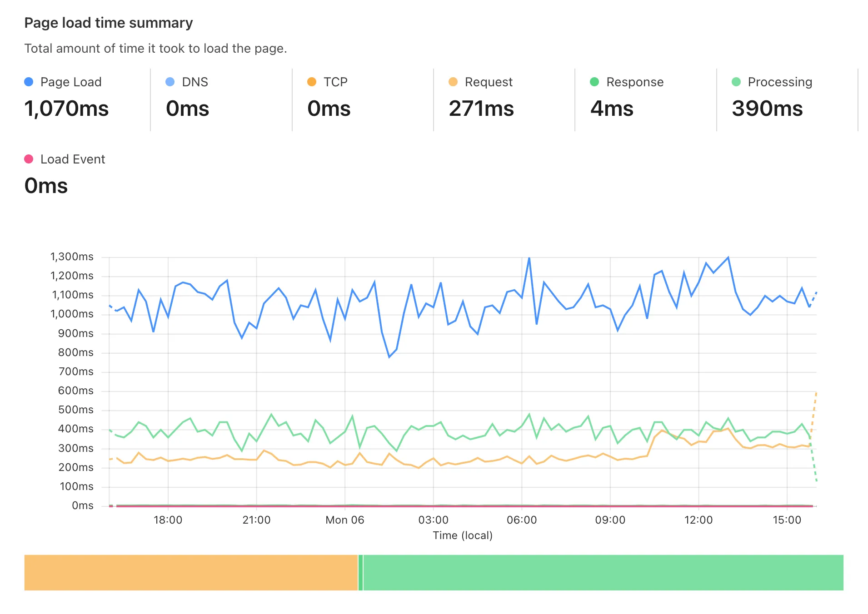Screen dimensions: 868x614
Task: Toggle the Page Load series via its legend label
Action: [70, 82]
